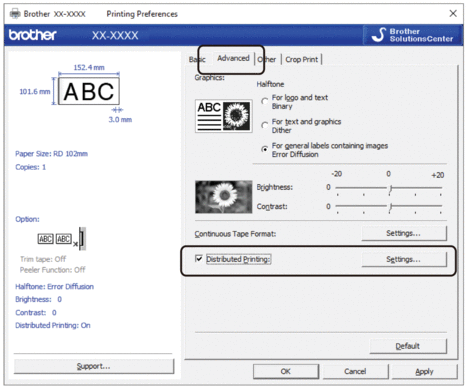The image size is (469, 388).
Task: Click the Brightness slider handle
Action: pyautogui.click(x=390, y=189)
